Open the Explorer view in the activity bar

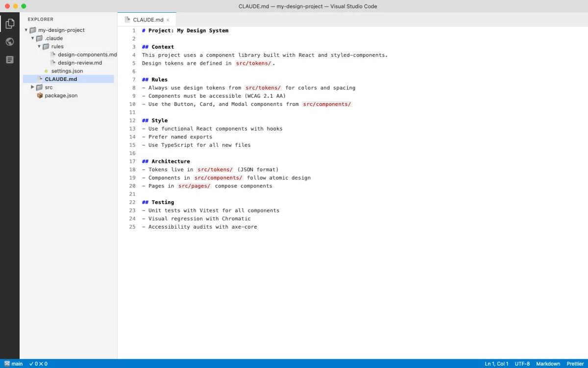point(10,24)
